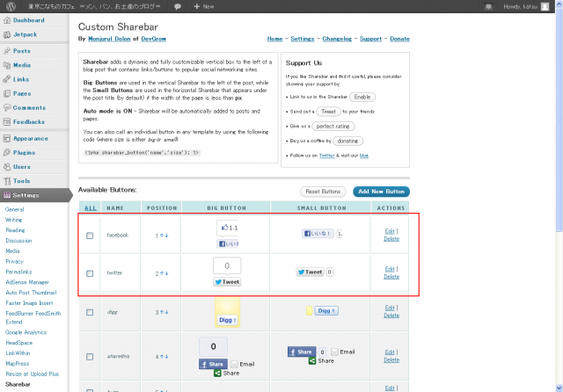Click the Dashboard house icon
Screen dimensions: 563x392
click(x=7, y=20)
